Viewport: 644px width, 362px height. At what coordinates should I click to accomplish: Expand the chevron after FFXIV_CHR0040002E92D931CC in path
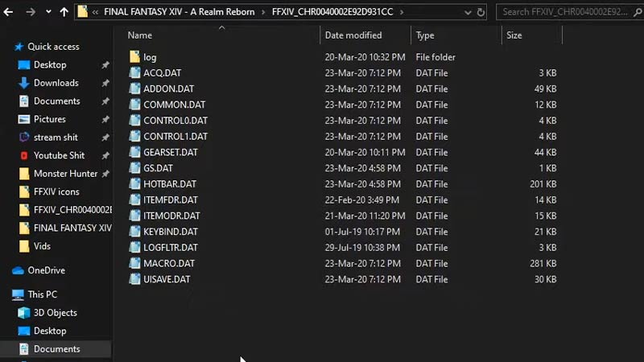(402, 12)
